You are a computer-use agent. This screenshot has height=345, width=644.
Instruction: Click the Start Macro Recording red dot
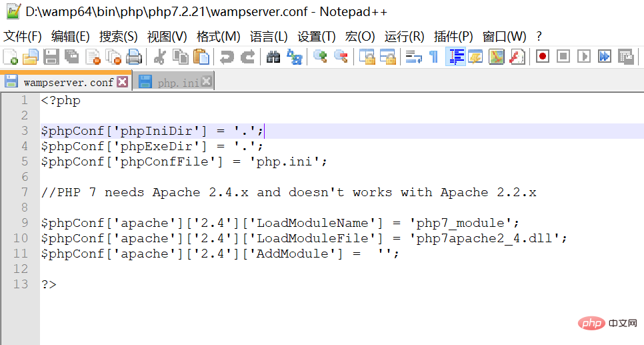coord(542,57)
